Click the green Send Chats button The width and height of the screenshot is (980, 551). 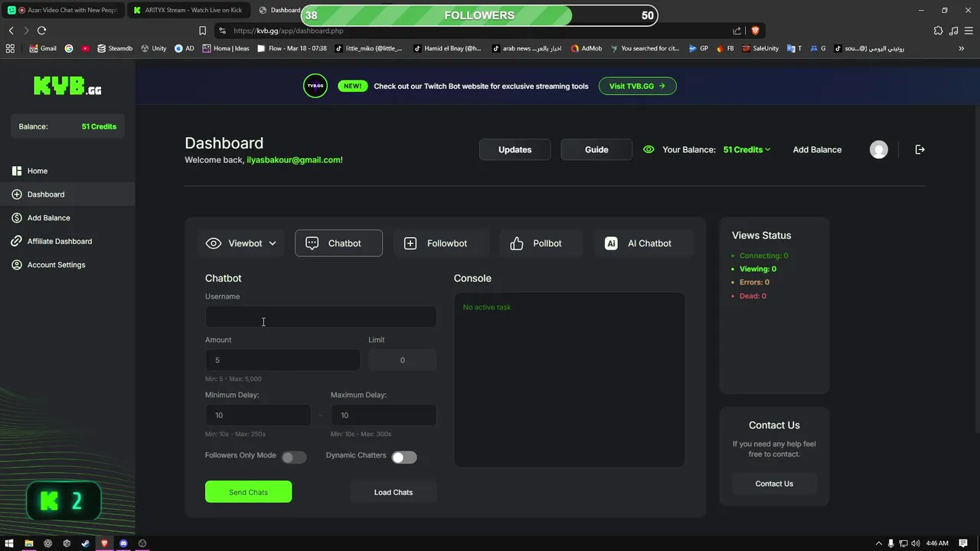click(248, 492)
